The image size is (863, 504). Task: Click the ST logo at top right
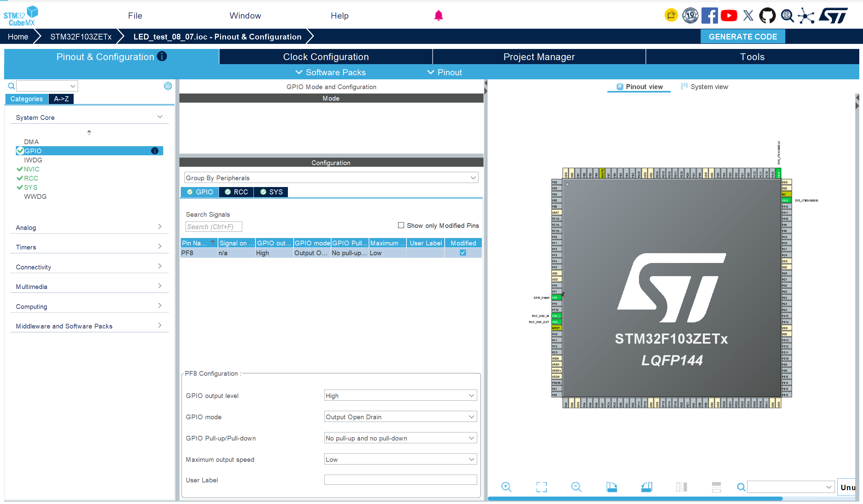click(x=834, y=16)
